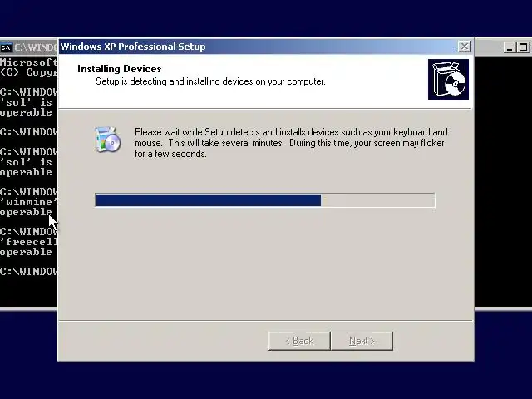Click the "Please wait while Setup detects" paragraph

pyautogui.click(x=291, y=143)
